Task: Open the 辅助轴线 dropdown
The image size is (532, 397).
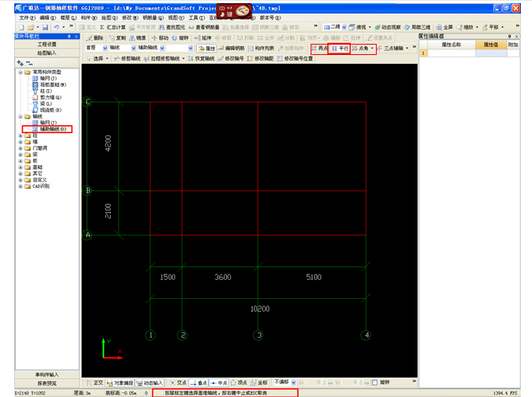Action: tap(162, 48)
